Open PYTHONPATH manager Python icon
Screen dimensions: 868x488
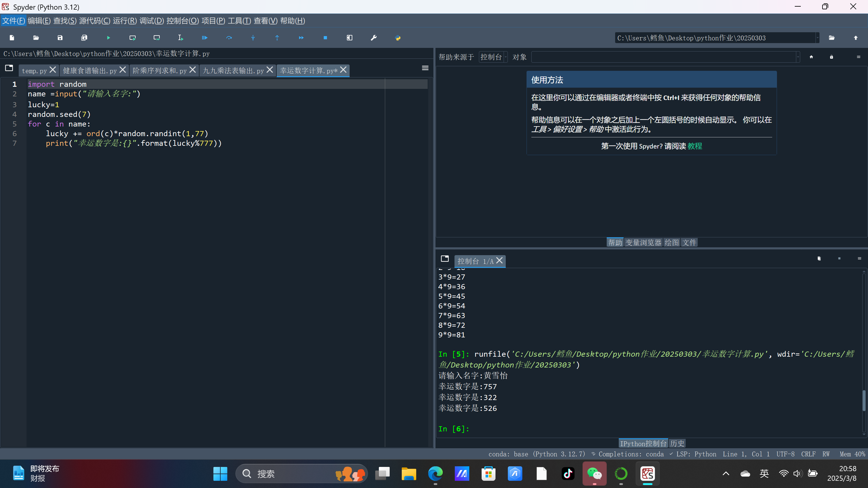[398, 38]
